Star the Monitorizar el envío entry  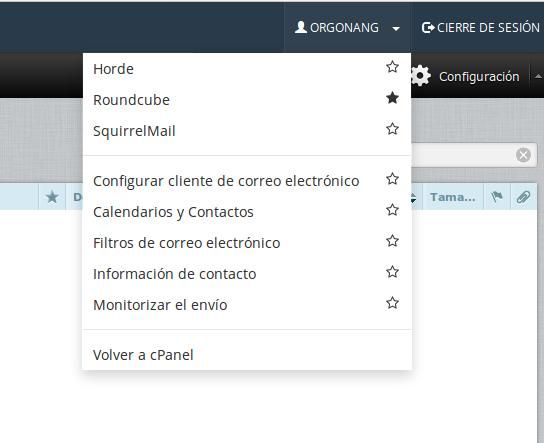tap(392, 303)
